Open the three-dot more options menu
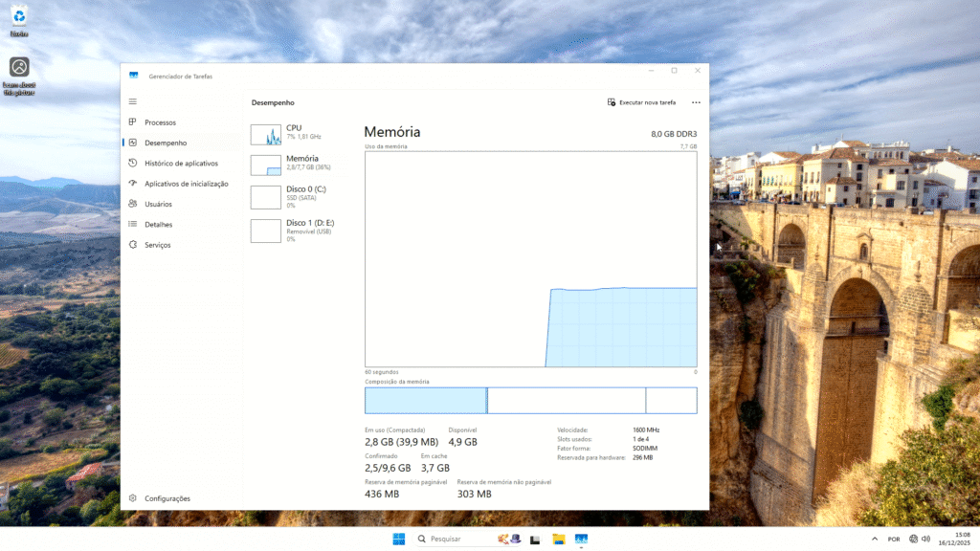 point(696,102)
